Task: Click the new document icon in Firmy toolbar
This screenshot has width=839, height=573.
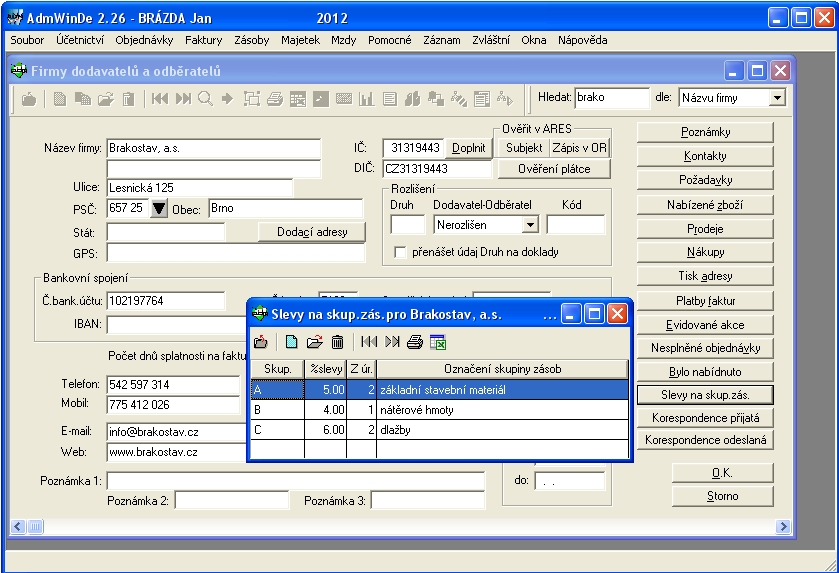Action: 60,99
